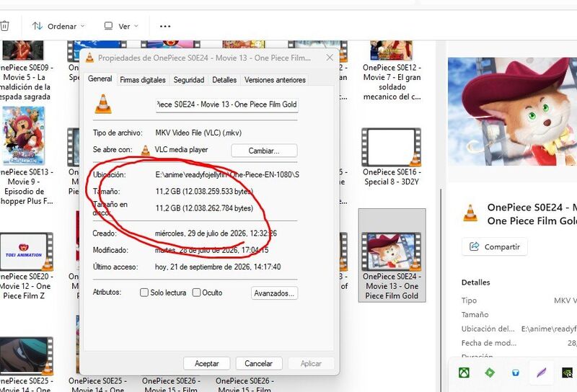Click the Tamaño value '11,2 GB (12.038.259.533 bytes)'
577x392 pixels.
pyautogui.click(x=204, y=191)
